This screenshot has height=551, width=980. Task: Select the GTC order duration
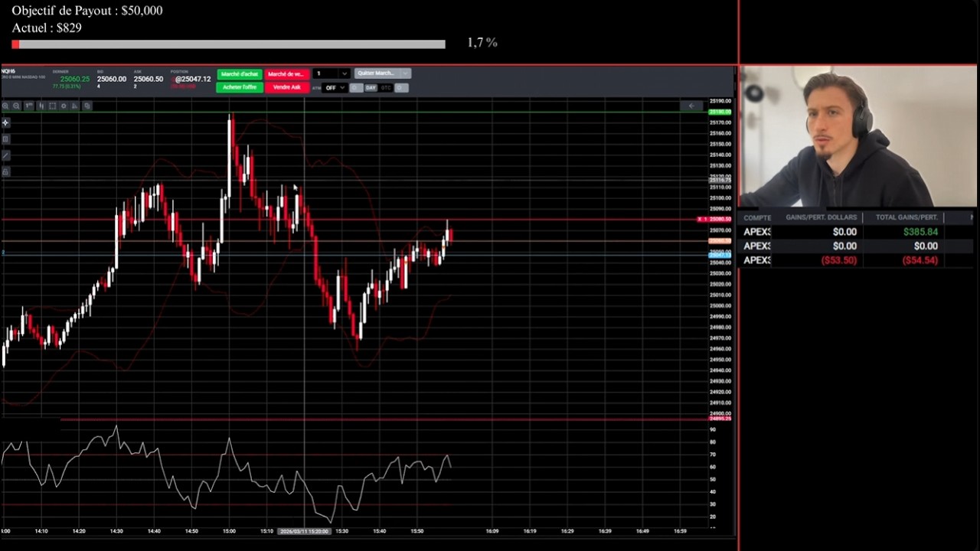(386, 88)
